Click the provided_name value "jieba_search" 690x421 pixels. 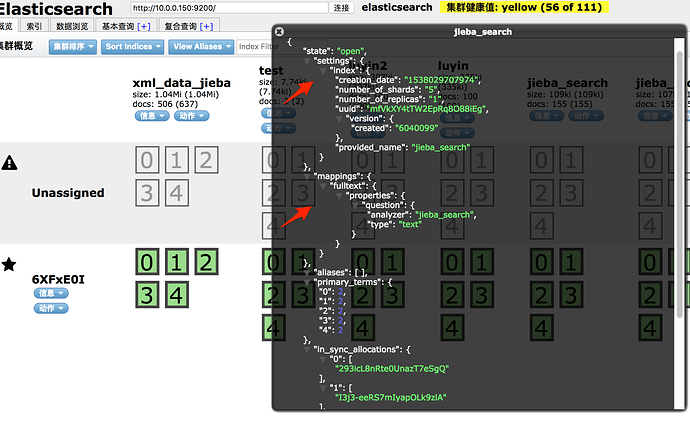coord(441,147)
